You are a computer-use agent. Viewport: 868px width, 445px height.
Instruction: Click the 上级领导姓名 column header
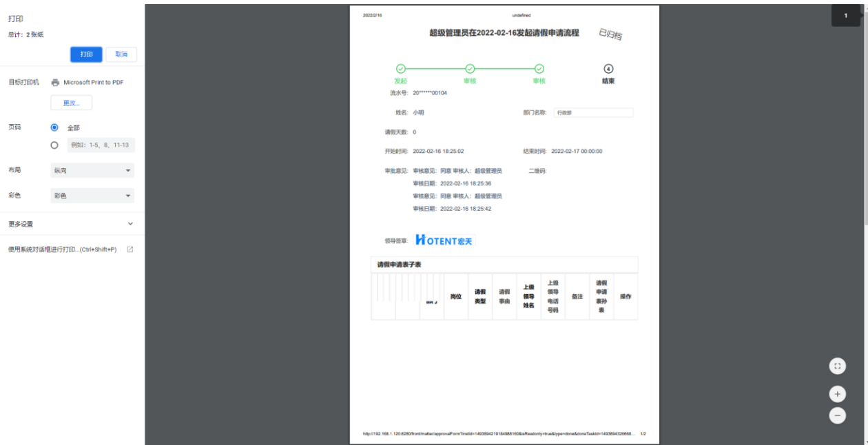tap(528, 296)
